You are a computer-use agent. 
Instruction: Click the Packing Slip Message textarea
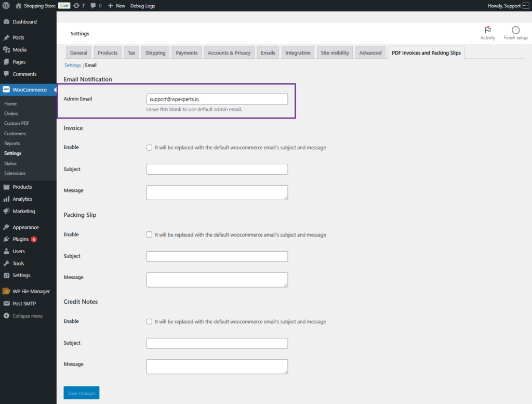click(x=217, y=280)
